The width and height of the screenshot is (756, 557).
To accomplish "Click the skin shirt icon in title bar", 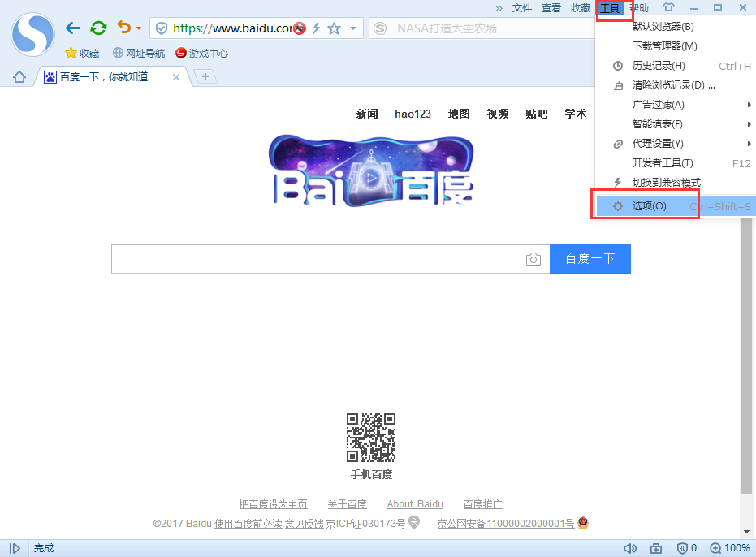I will click(668, 8).
